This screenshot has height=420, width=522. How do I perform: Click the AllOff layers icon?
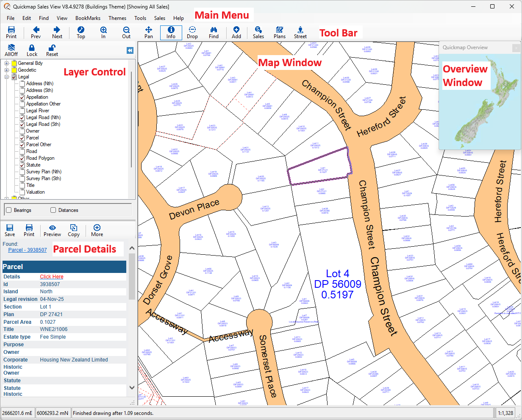[x=11, y=50]
